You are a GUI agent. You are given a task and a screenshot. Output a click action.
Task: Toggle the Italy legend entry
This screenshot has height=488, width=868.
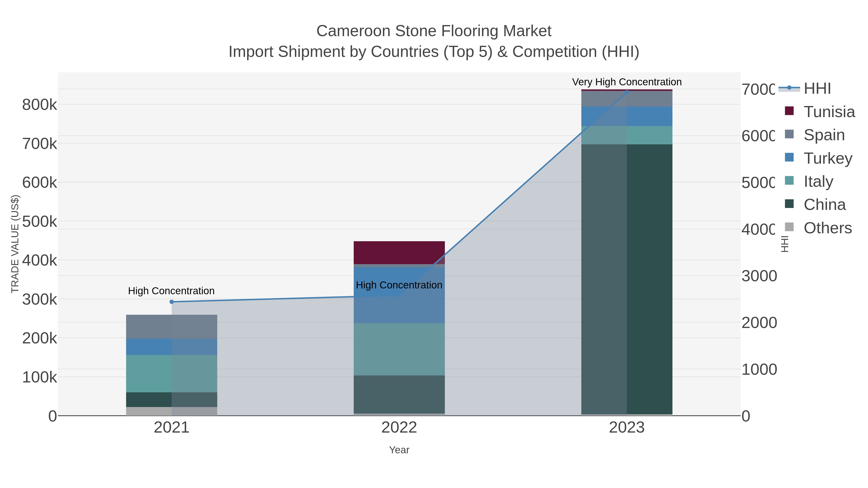pyautogui.click(x=809, y=181)
